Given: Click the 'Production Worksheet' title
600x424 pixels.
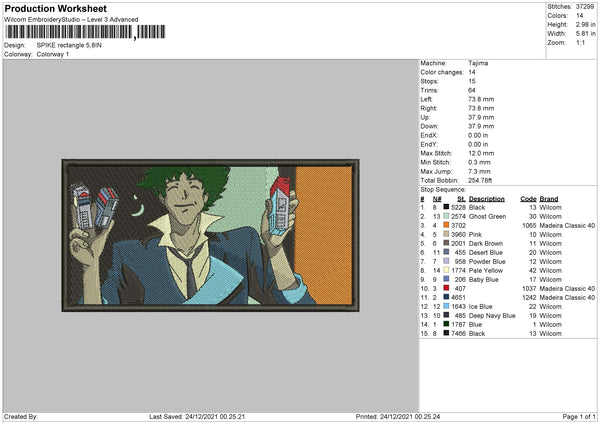Looking at the screenshot, I should pyautogui.click(x=55, y=8).
